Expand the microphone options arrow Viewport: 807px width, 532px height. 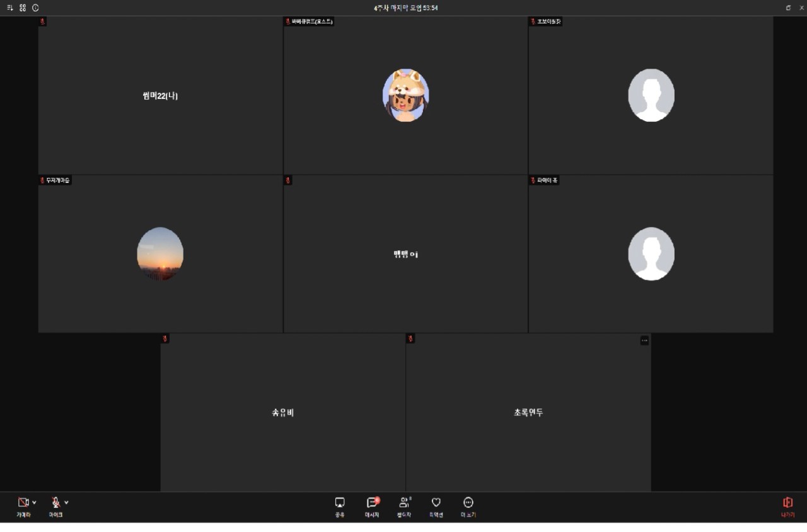66,502
